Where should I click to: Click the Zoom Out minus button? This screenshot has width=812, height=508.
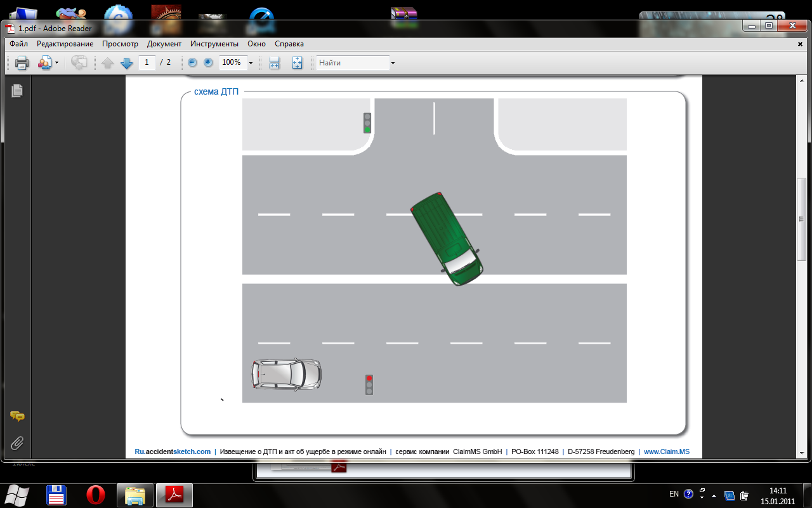(x=192, y=63)
